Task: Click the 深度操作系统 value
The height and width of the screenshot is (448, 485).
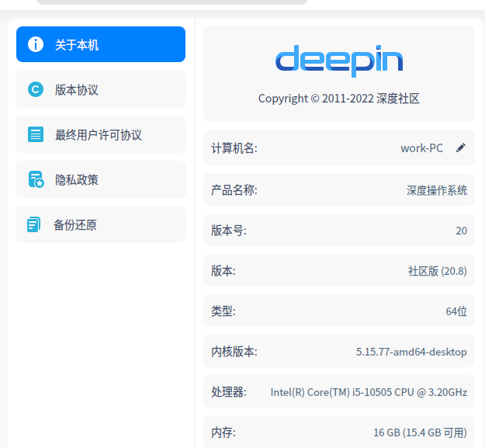Action: click(437, 190)
